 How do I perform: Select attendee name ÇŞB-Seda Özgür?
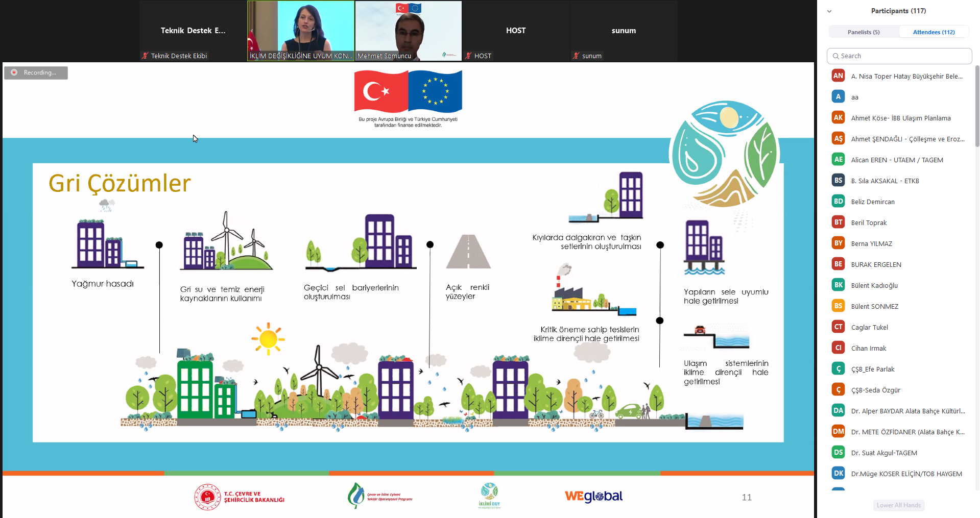(875, 390)
